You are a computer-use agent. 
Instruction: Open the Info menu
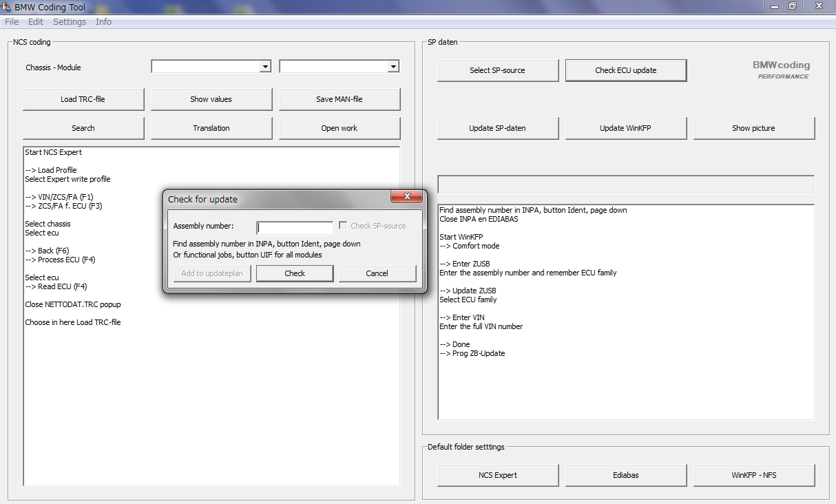point(103,22)
